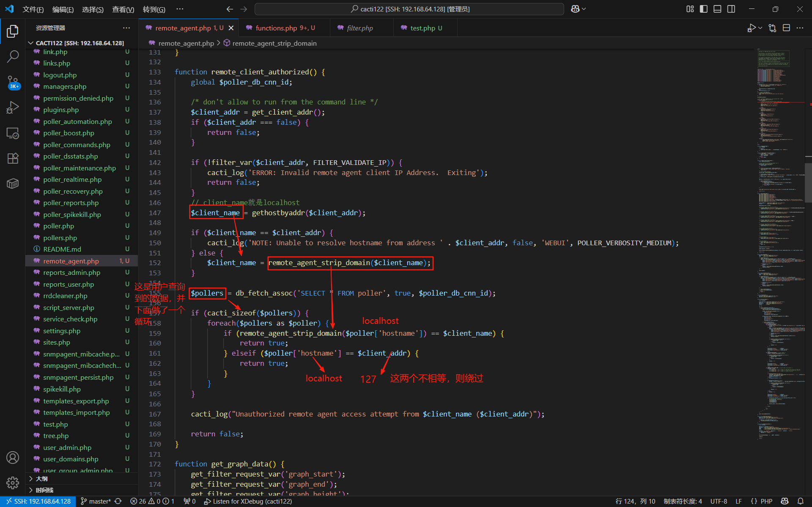Open the Search view in activity bar
This screenshot has height=507, width=812.
coord(13,56)
